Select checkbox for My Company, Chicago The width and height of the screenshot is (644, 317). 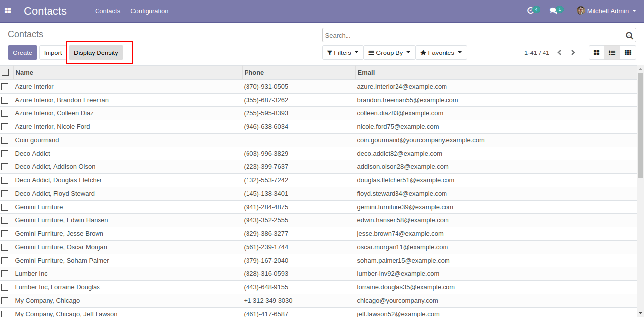point(5,301)
